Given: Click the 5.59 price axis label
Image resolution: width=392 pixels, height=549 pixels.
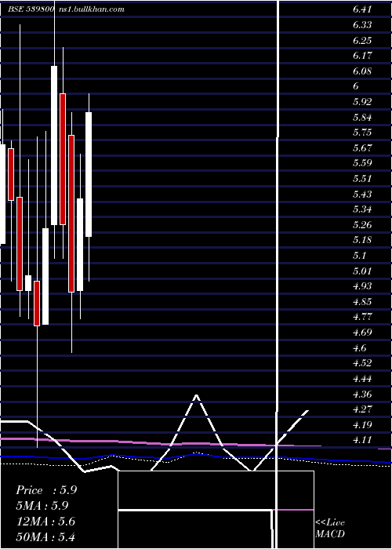Looking at the screenshot, I should [362, 163].
